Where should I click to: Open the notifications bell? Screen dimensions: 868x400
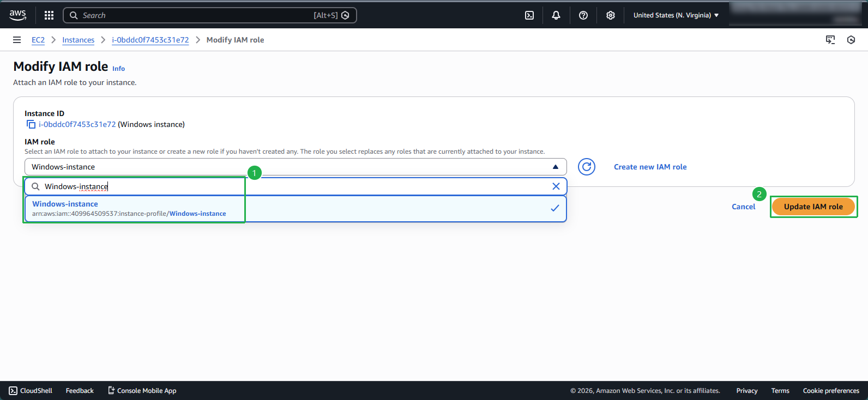556,15
